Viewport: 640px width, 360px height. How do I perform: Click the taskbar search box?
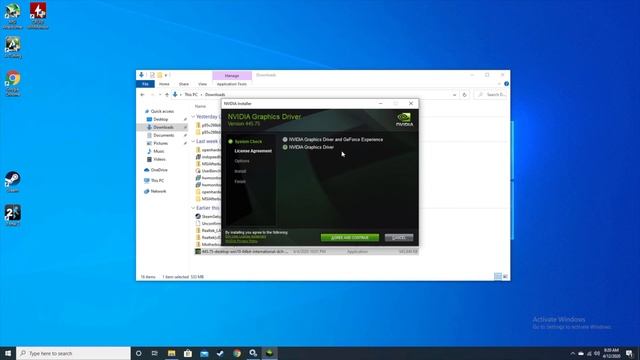point(73,353)
